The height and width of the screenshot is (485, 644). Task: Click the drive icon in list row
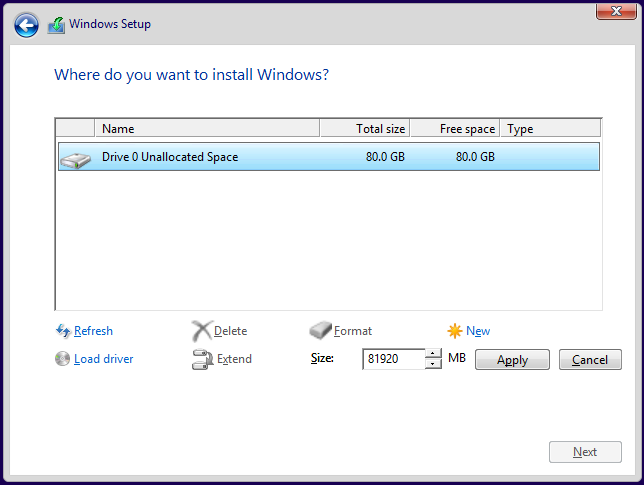(75, 157)
